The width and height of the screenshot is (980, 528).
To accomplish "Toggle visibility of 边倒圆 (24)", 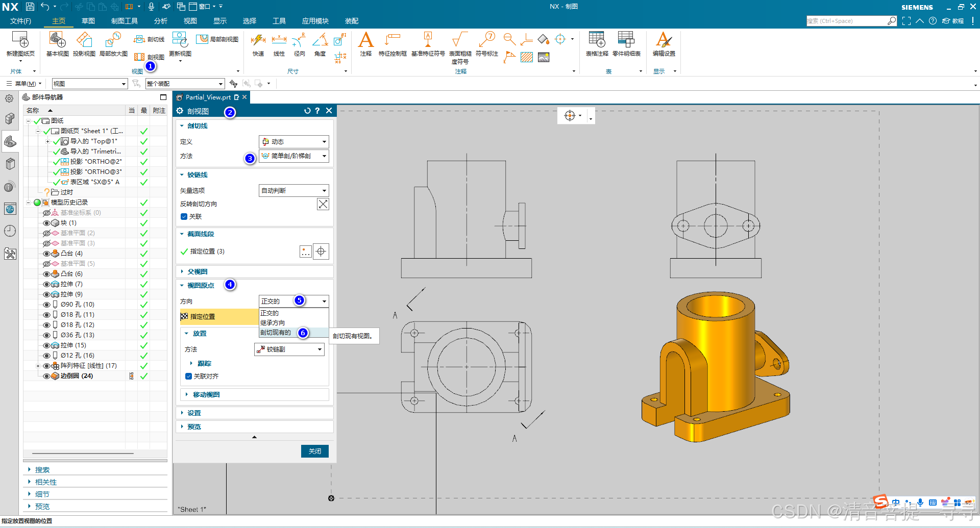I will (x=46, y=376).
